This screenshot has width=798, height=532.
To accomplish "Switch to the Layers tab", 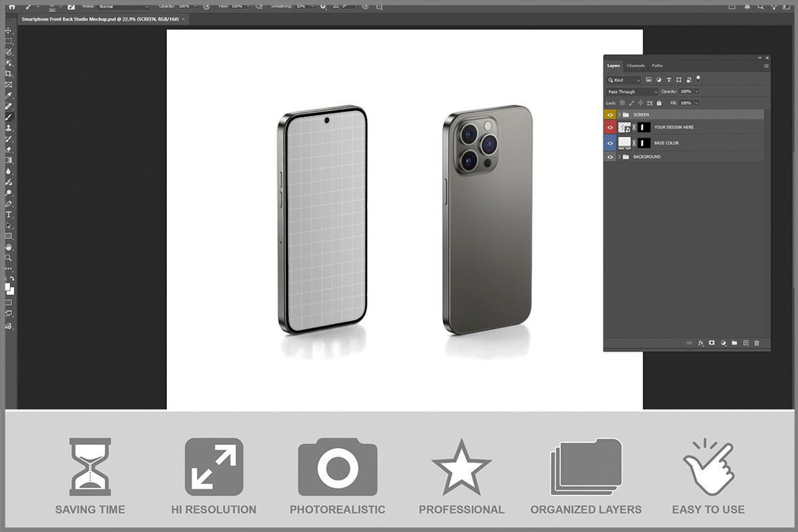I will coord(613,66).
